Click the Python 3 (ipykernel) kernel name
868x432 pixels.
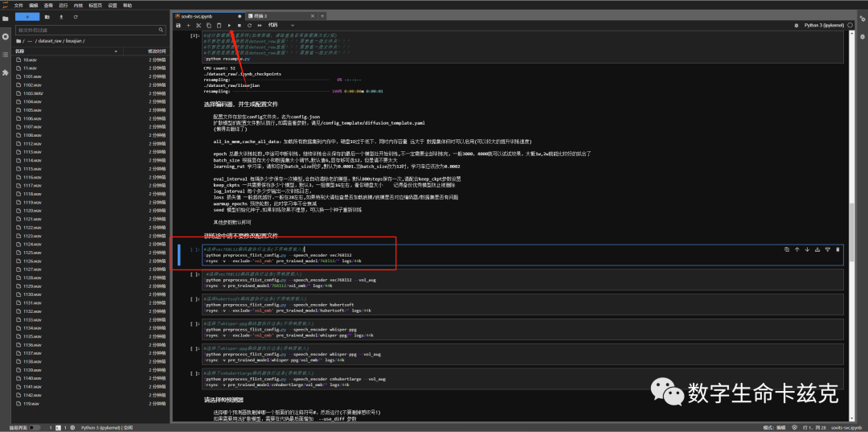(824, 26)
